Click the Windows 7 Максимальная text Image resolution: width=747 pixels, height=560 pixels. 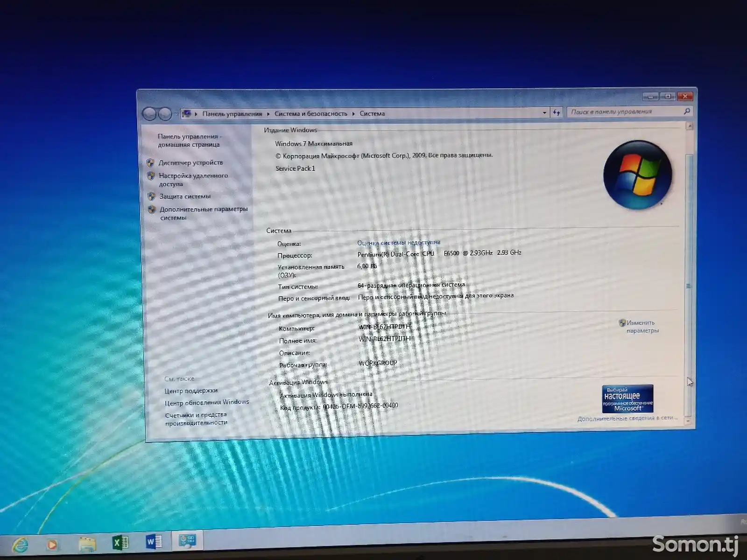(x=314, y=144)
